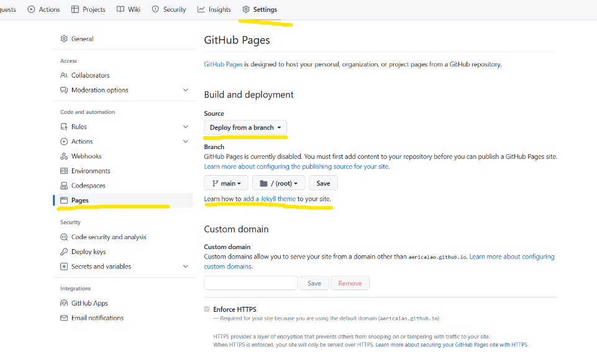597x364 pixels.
Task: Open the Wiki tab
Action: click(129, 9)
